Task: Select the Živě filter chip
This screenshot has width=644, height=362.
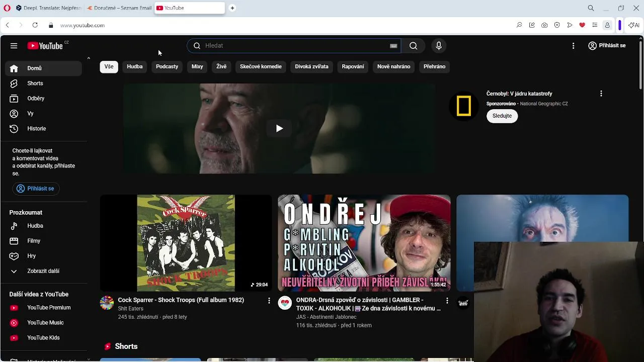Action: [221, 66]
